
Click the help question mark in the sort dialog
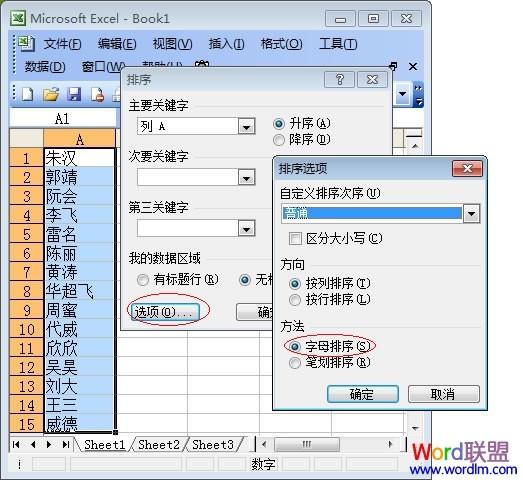(339, 80)
